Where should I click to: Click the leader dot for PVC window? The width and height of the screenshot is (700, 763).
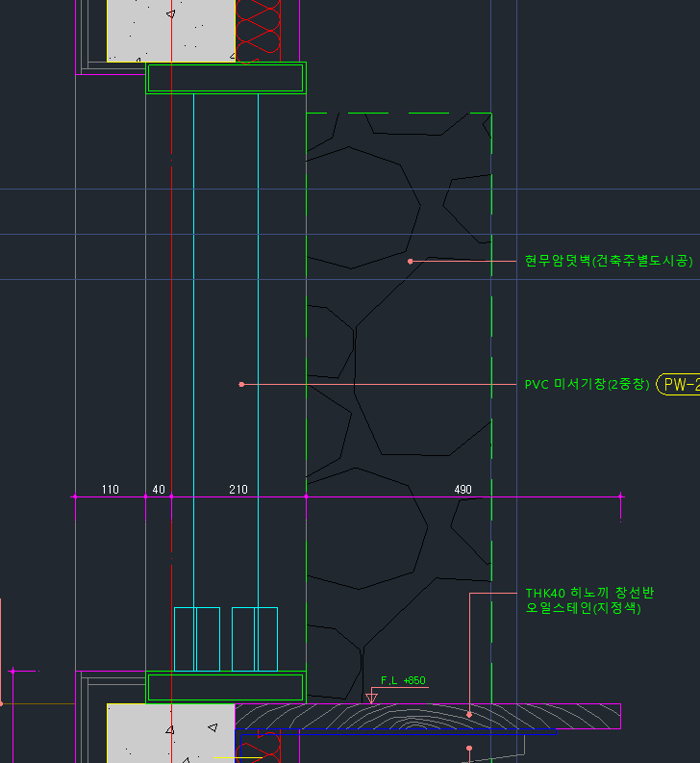(241, 384)
